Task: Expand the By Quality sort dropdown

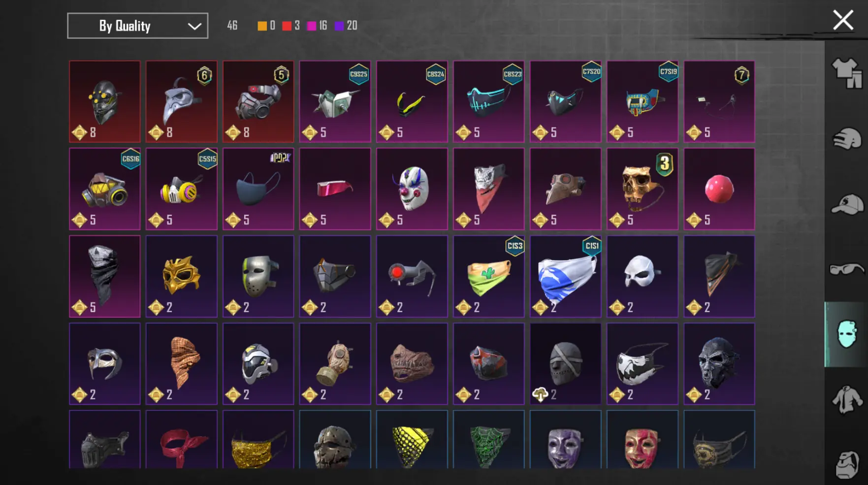Action: (137, 26)
